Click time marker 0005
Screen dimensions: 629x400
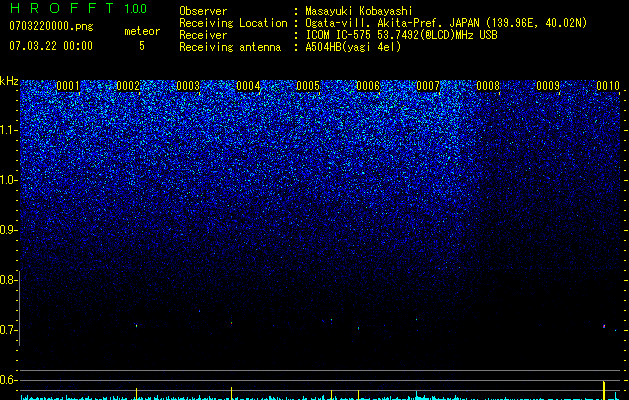pos(308,86)
